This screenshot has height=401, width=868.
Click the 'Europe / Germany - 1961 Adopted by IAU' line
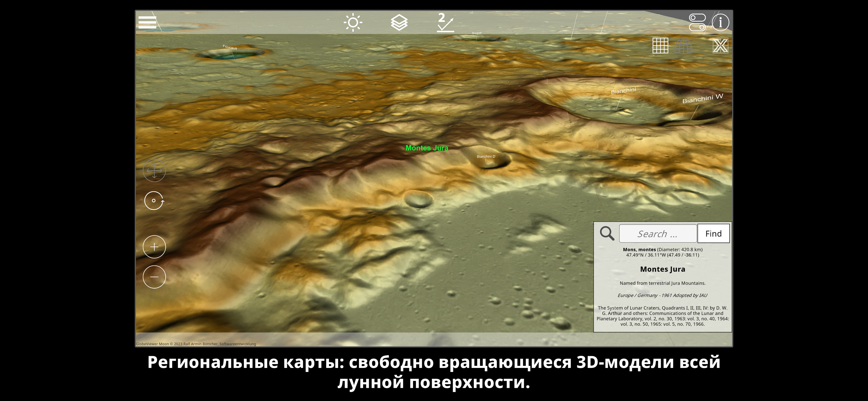[x=662, y=295]
